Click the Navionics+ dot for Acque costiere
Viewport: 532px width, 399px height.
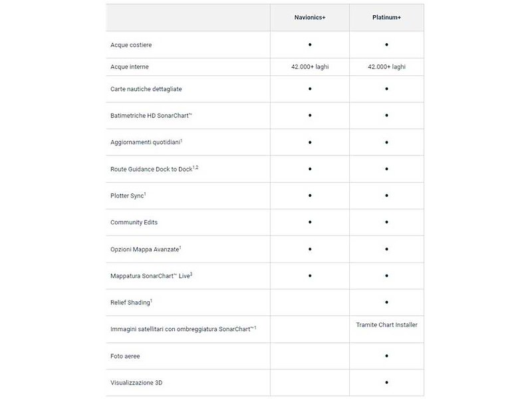[310, 45]
